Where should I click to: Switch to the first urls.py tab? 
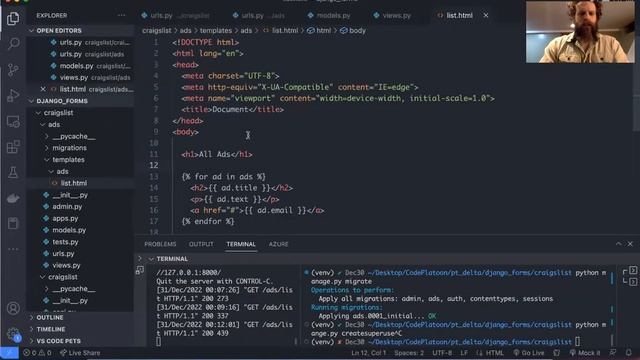click(176, 16)
